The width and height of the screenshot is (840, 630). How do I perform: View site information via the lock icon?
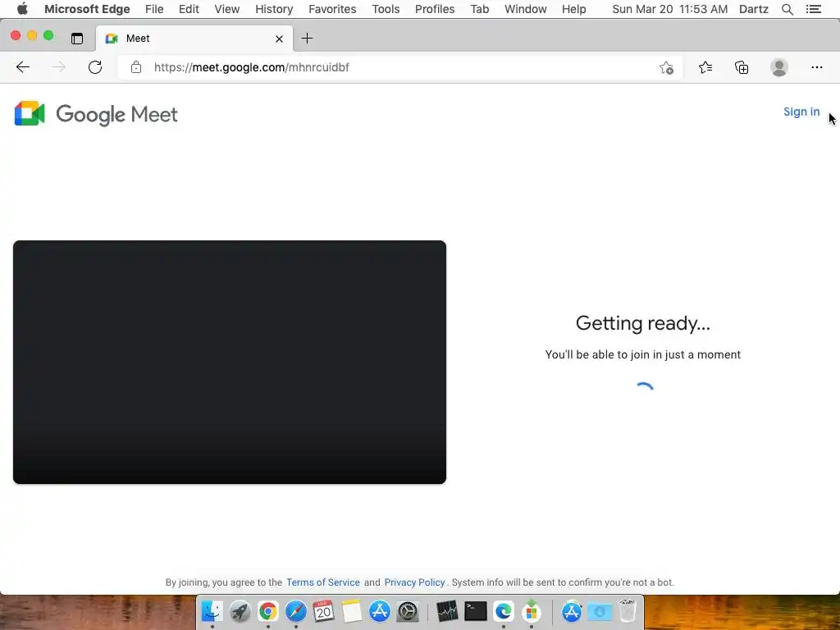click(x=136, y=67)
